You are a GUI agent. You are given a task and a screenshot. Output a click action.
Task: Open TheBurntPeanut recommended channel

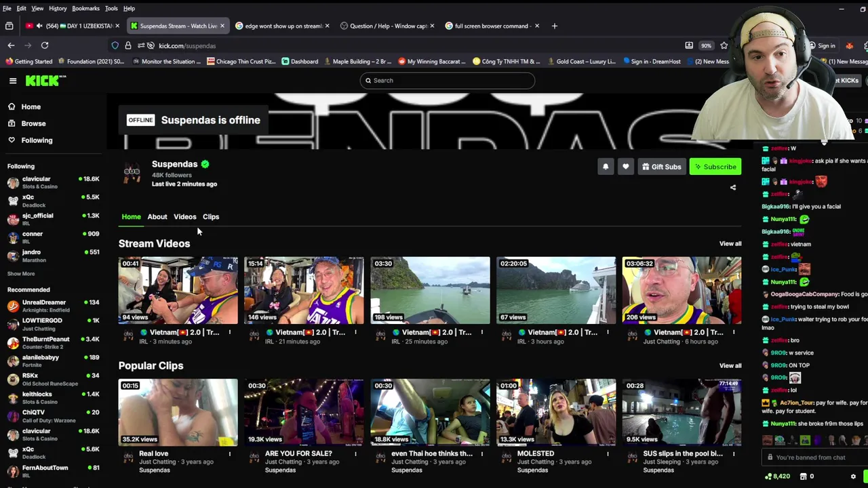coord(53,342)
